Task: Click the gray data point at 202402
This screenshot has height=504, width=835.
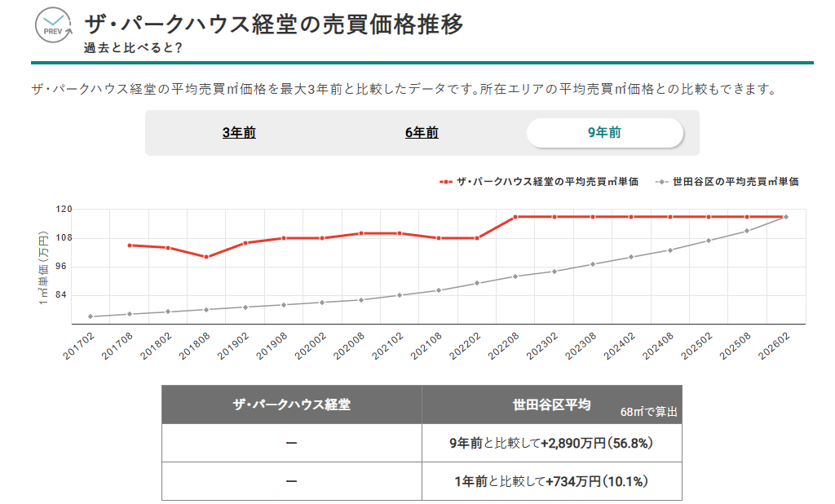Action: click(631, 257)
